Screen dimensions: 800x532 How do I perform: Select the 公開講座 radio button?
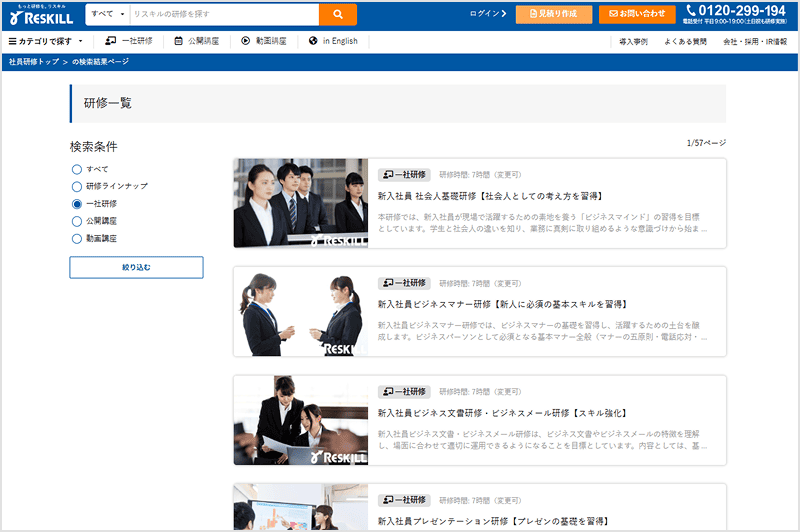(77, 221)
